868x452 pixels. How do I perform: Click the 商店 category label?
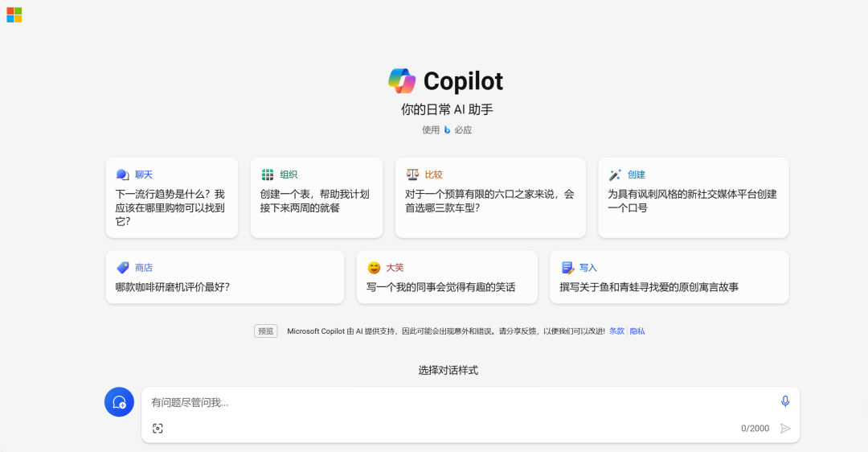tap(144, 268)
